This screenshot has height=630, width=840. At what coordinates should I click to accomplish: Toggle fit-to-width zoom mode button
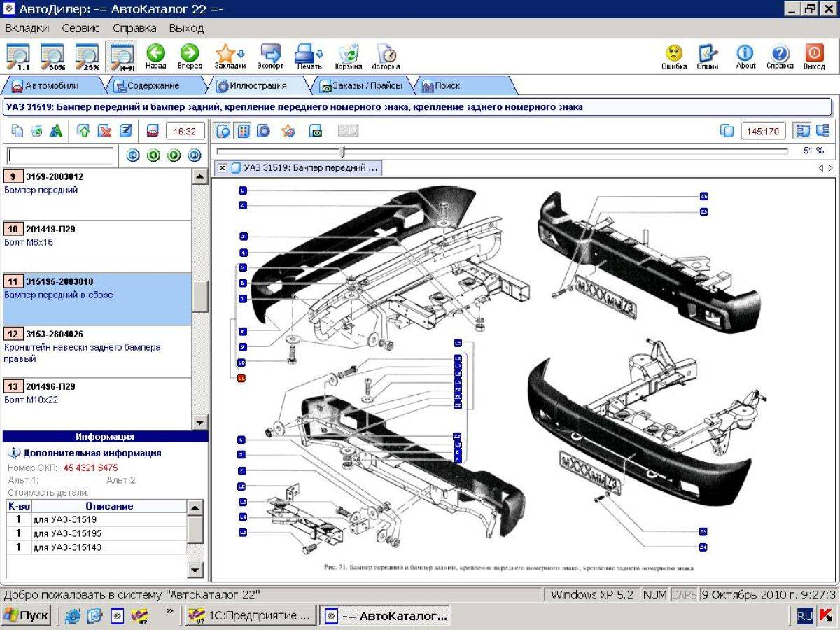122,57
